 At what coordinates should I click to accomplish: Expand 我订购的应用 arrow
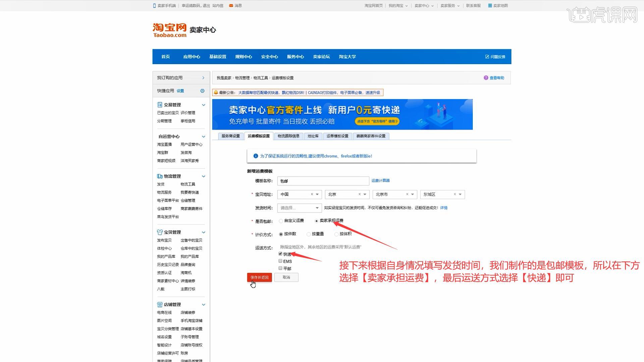203,78
